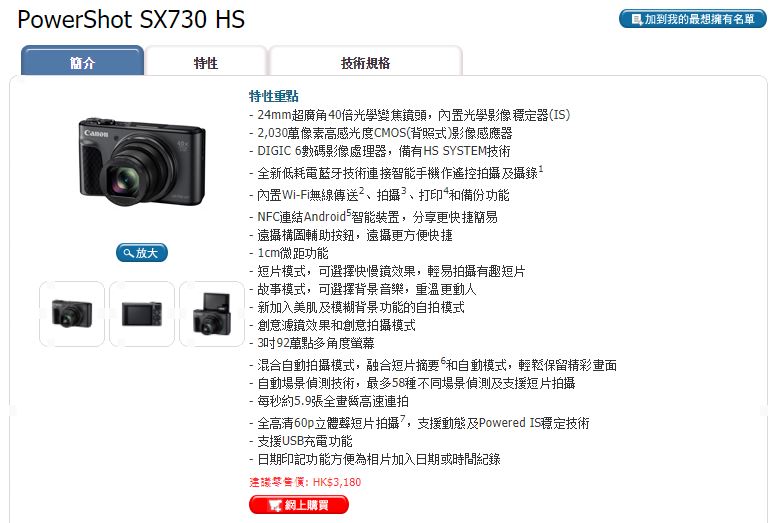
Task: Select the front-view camera thumbnail
Action: click(x=72, y=313)
